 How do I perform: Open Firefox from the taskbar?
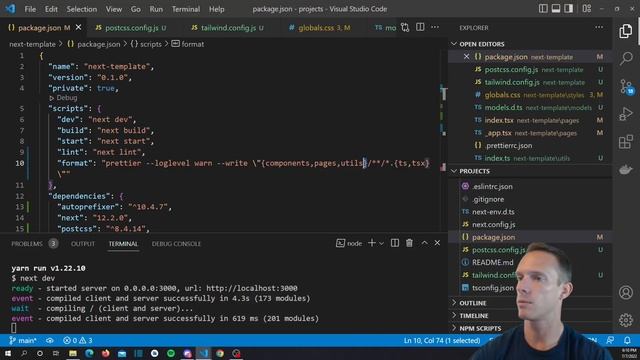click(x=106, y=353)
